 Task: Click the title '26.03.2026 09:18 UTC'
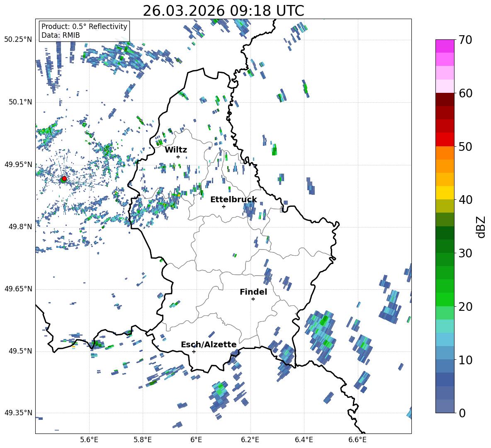tap(223, 11)
